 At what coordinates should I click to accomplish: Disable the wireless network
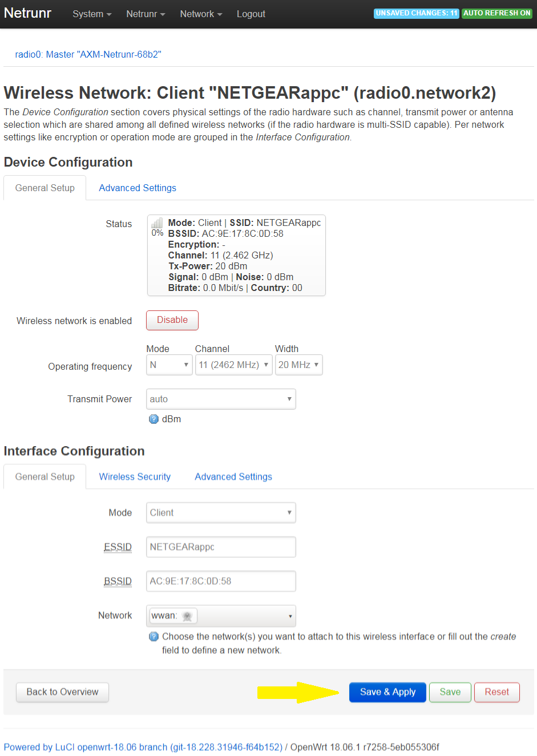pos(172,320)
